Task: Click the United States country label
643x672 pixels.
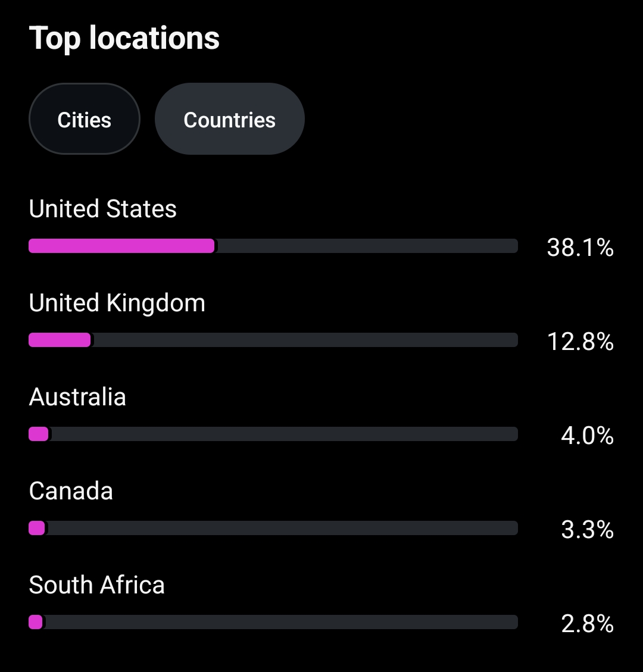Action: pos(103,210)
